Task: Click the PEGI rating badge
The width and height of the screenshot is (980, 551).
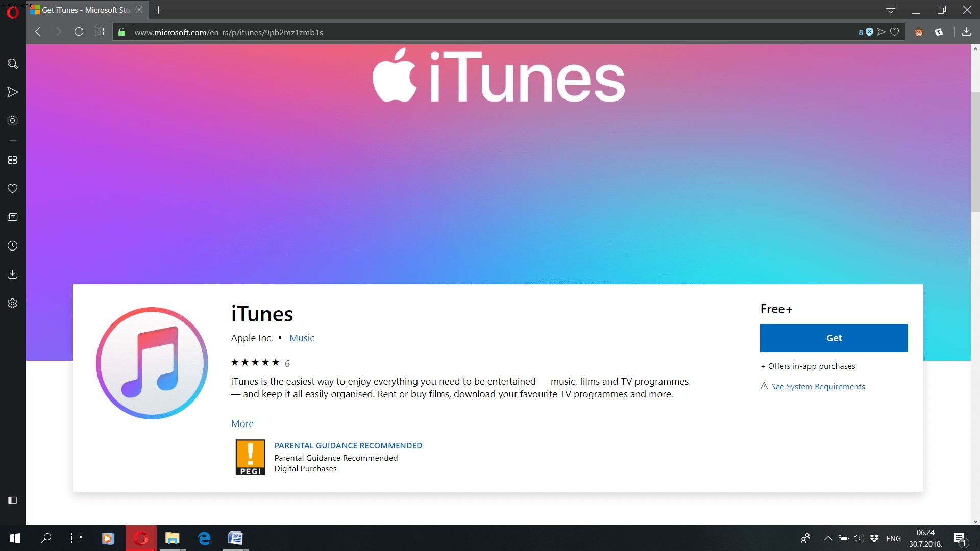Action: (x=250, y=458)
